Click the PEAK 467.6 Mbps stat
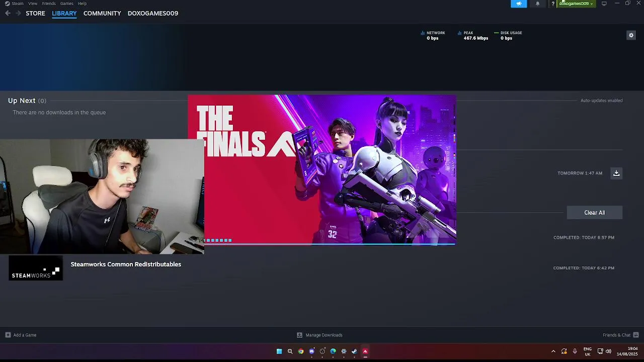 coord(473,35)
